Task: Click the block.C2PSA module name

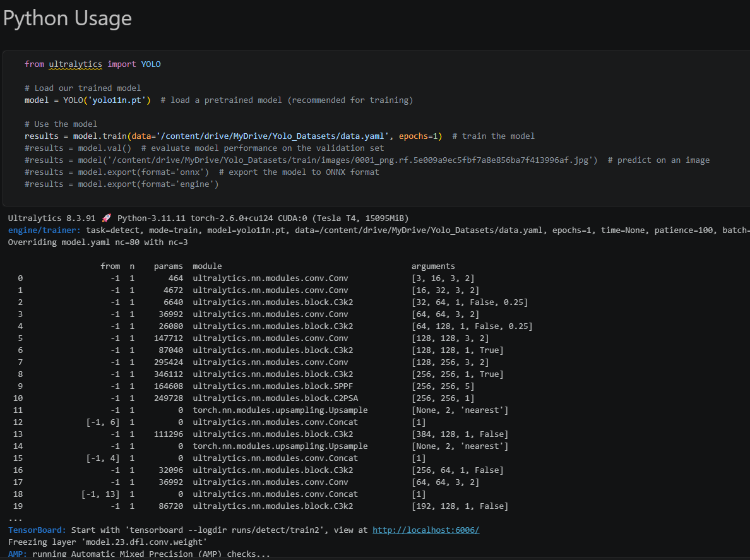Action: (x=275, y=398)
